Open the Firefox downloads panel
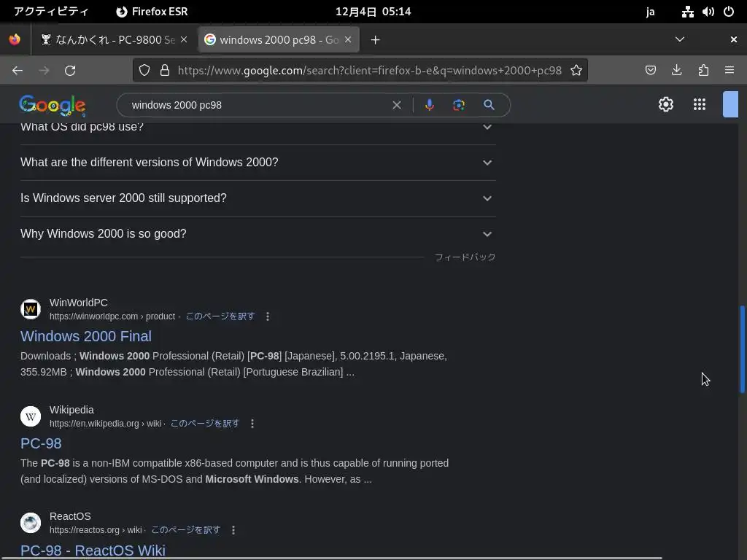The width and height of the screenshot is (747, 560). click(x=676, y=71)
